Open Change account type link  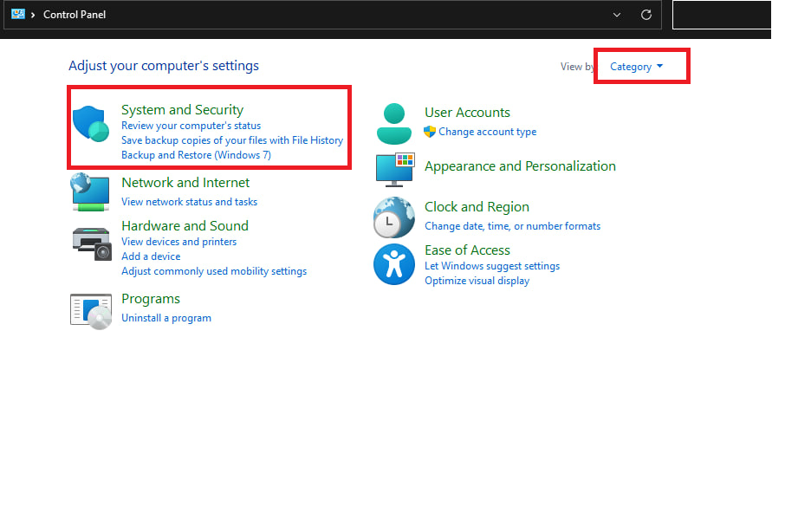[x=487, y=132]
